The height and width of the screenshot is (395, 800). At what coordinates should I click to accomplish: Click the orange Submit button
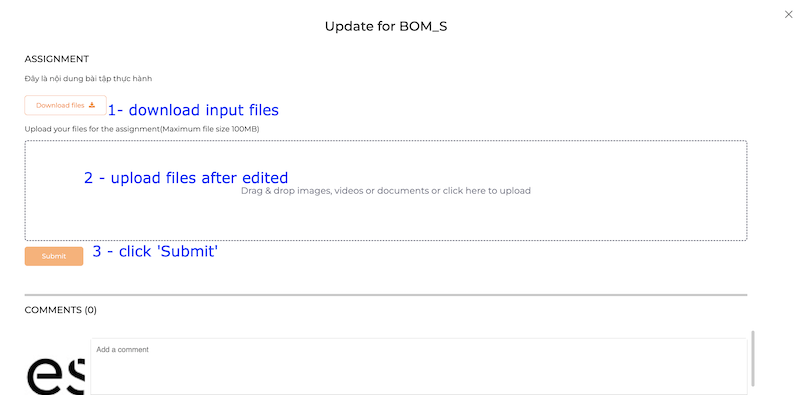tap(54, 256)
